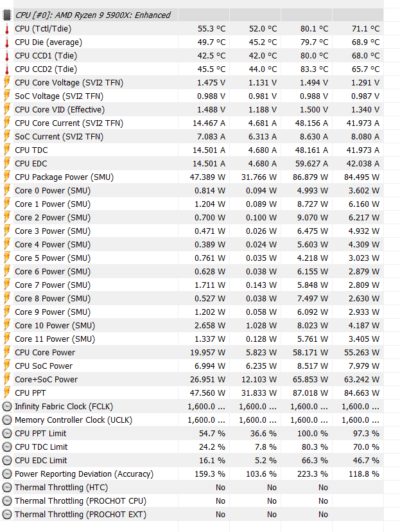The width and height of the screenshot is (400, 532).
Task: Select the Memory Controller Clock (UCLK) label
Action: pyautogui.click(x=73, y=420)
